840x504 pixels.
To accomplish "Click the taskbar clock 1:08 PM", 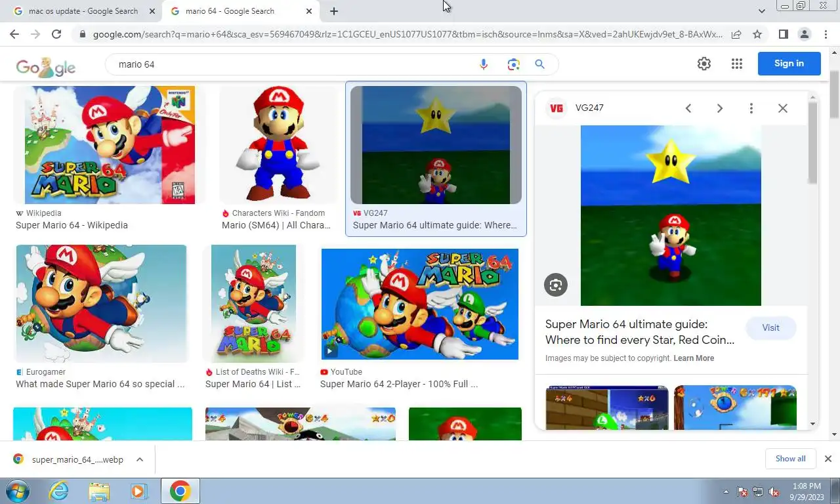I will pyautogui.click(x=807, y=486).
